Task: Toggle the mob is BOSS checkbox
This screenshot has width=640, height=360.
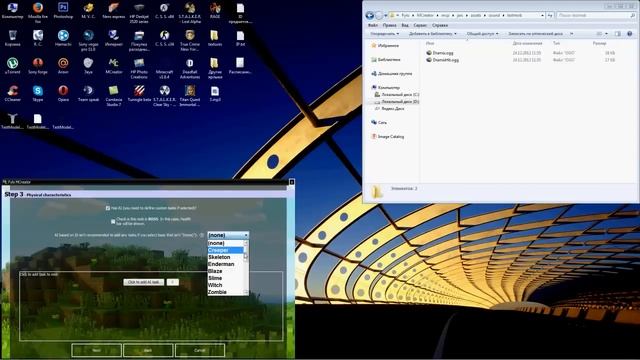Action: pyautogui.click(x=113, y=221)
